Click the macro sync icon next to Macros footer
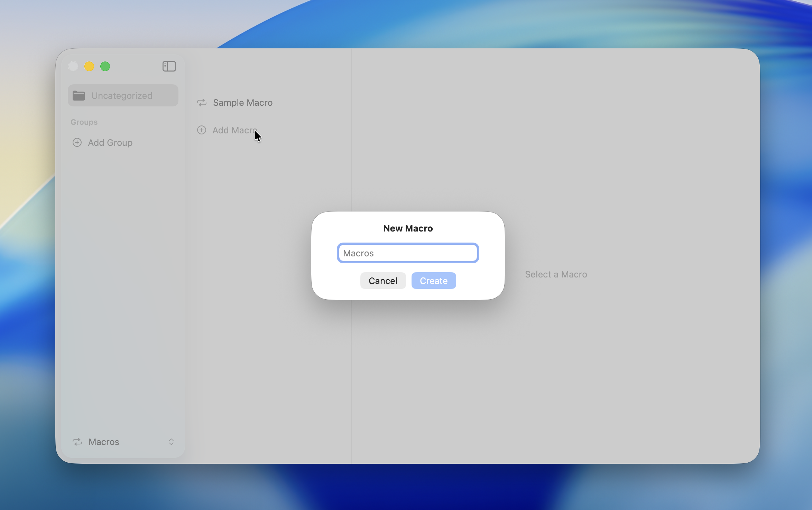The width and height of the screenshot is (812, 510). [77, 442]
